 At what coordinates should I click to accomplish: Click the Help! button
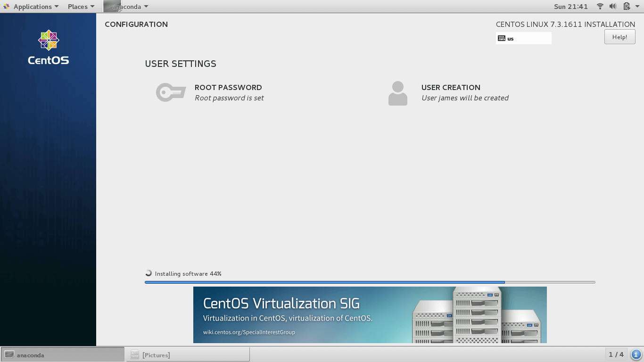619,37
